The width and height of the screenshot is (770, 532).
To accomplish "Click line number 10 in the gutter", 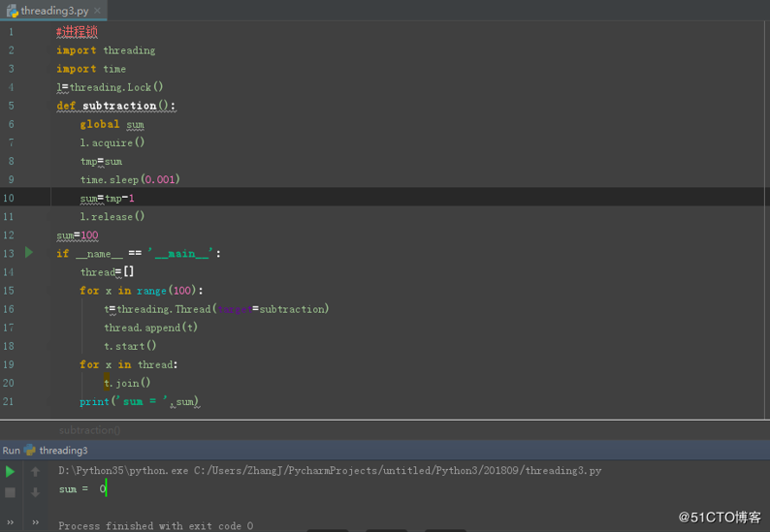I will pyautogui.click(x=9, y=199).
